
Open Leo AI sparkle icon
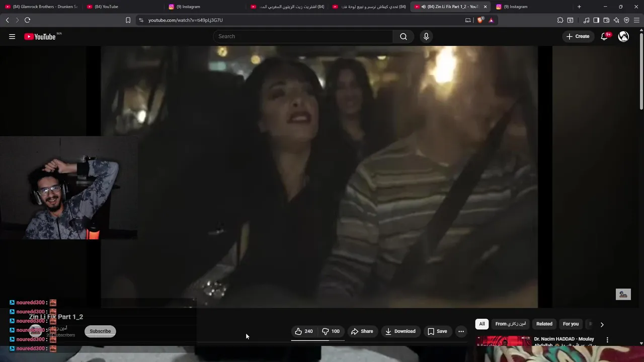616,20
